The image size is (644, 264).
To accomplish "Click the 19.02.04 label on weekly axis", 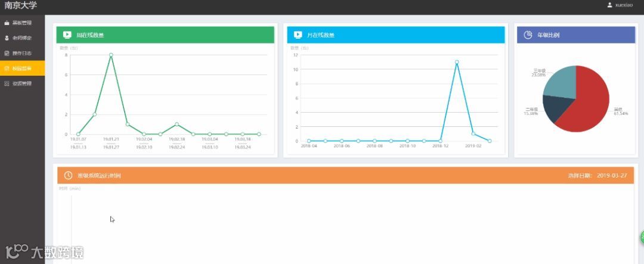I will 144,139.
